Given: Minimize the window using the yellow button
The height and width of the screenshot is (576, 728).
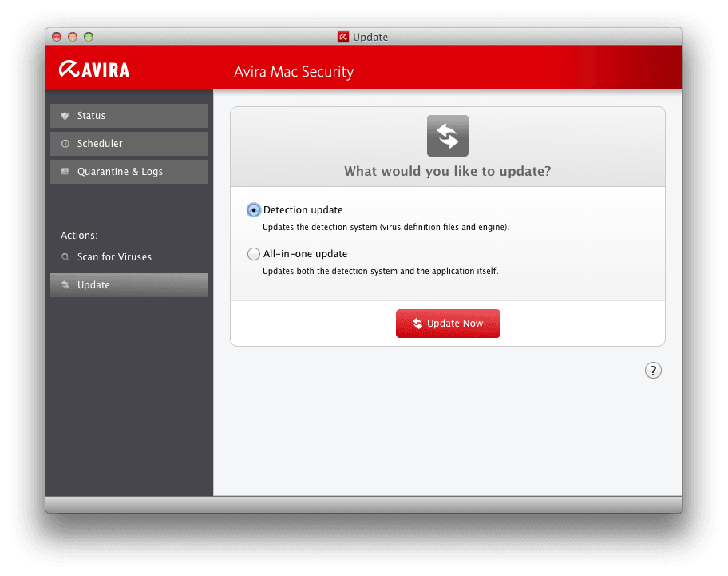Looking at the screenshot, I should pyautogui.click(x=73, y=37).
